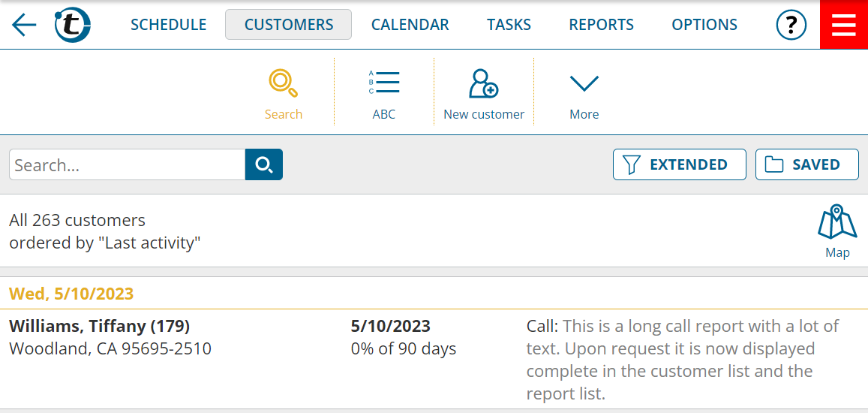
Task: Focus the Search... text field
Action: (128, 164)
